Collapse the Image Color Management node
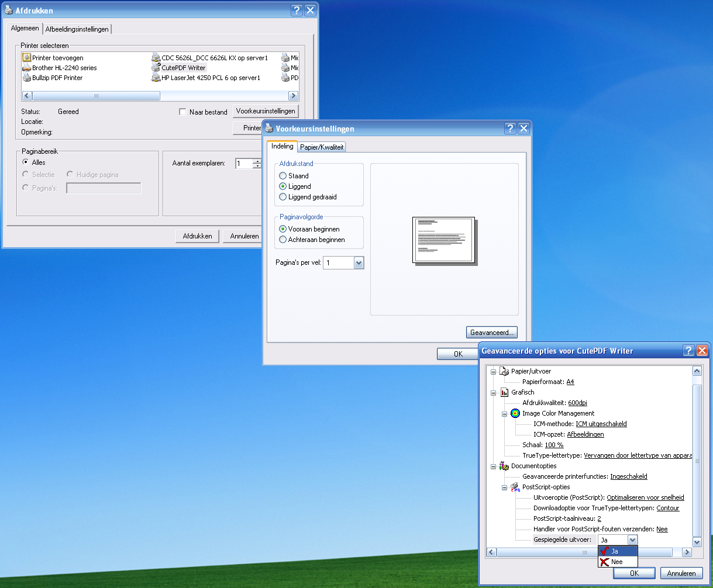The image size is (713, 588). [504, 413]
